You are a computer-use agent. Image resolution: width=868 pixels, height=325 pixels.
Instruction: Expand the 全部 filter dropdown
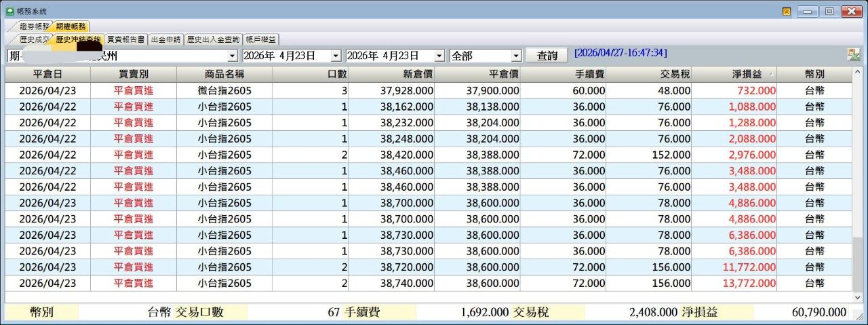(x=516, y=56)
